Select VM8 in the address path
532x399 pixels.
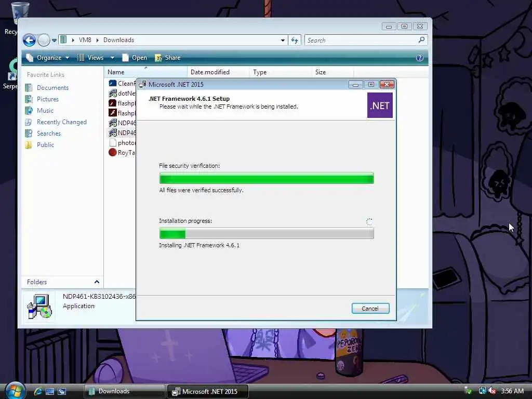click(85, 40)
